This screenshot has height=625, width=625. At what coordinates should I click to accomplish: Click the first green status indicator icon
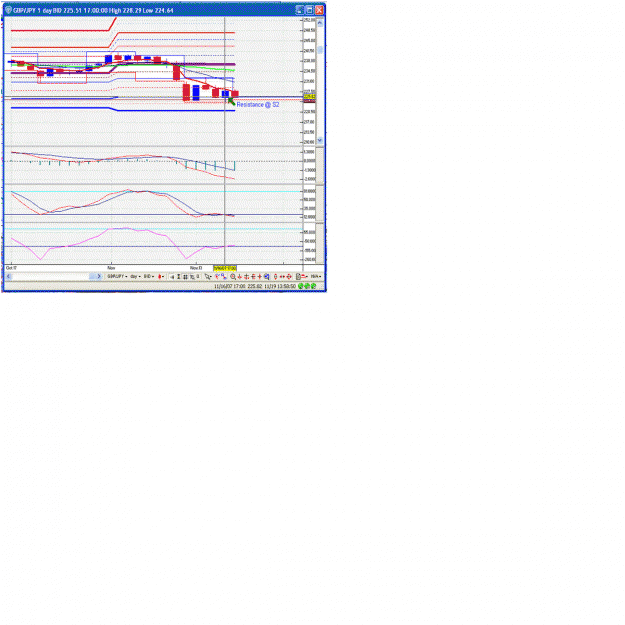pos(301,286)
